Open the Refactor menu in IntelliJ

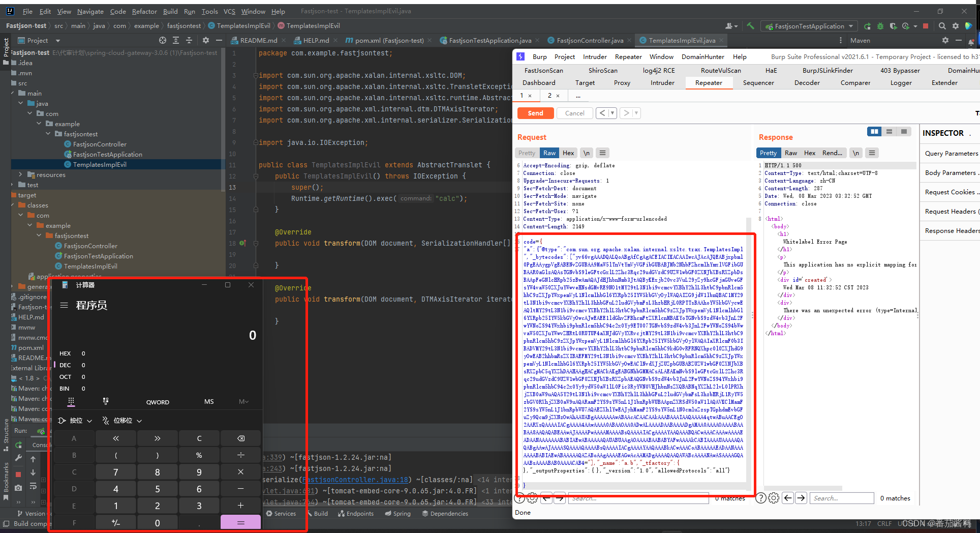point(144,11)
